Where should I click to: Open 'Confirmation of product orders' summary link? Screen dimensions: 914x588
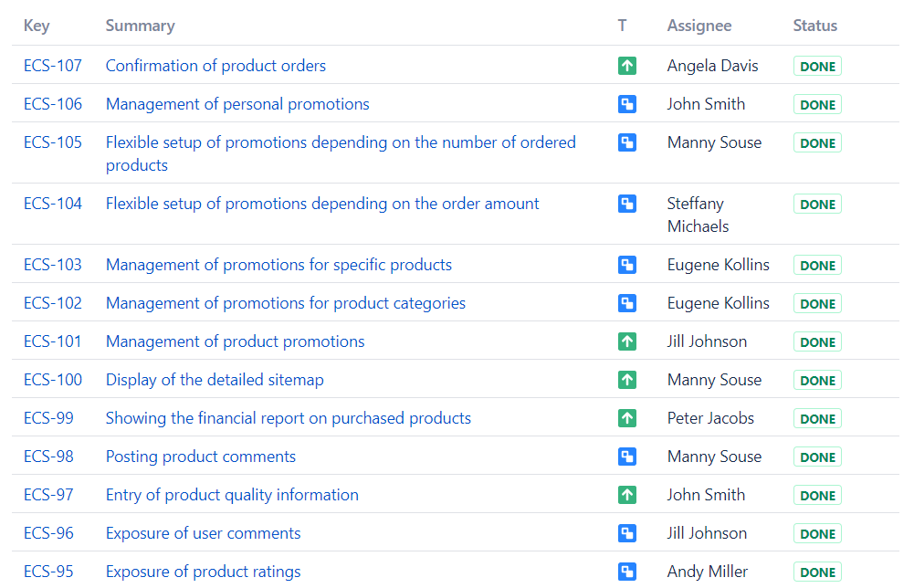click(x=215, y=66)
